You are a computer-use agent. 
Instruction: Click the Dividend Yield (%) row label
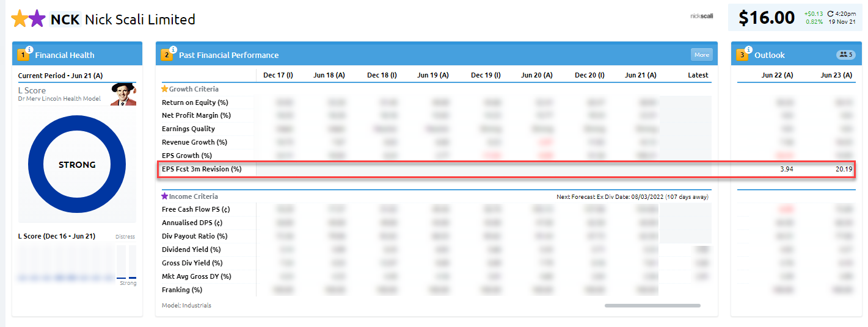coord(191,250)
